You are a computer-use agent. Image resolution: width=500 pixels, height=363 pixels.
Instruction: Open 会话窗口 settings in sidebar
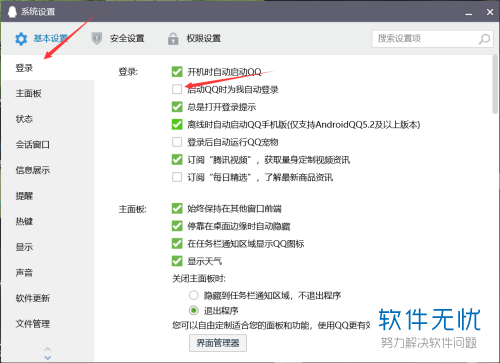click(x=48, y=145)
